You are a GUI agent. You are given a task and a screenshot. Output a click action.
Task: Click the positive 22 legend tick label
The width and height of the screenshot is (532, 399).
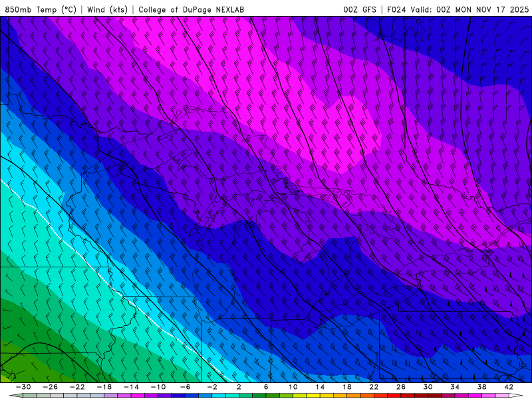click(374, 387)
